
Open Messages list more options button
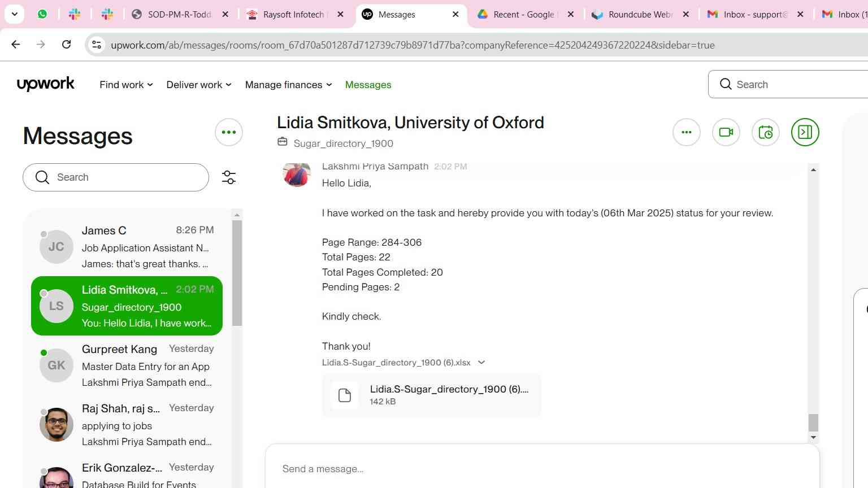229,132
